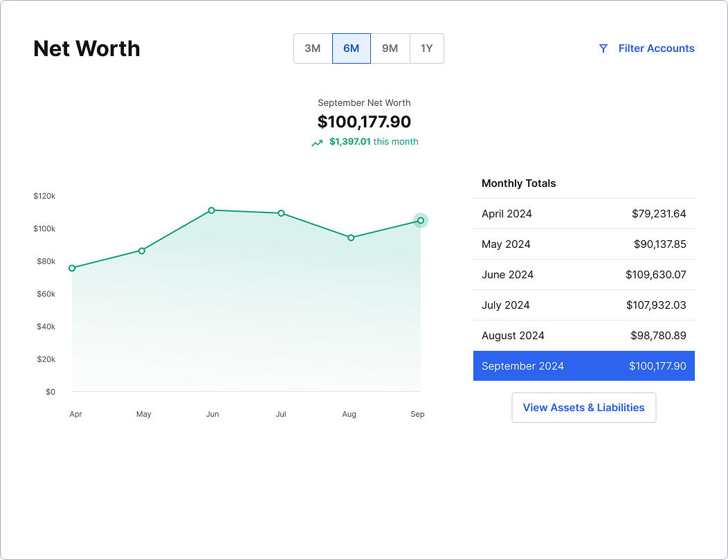Viewport: 728px width, 560px height.
Task: Click the May data point on chart
Action: (x=142, y=251)
